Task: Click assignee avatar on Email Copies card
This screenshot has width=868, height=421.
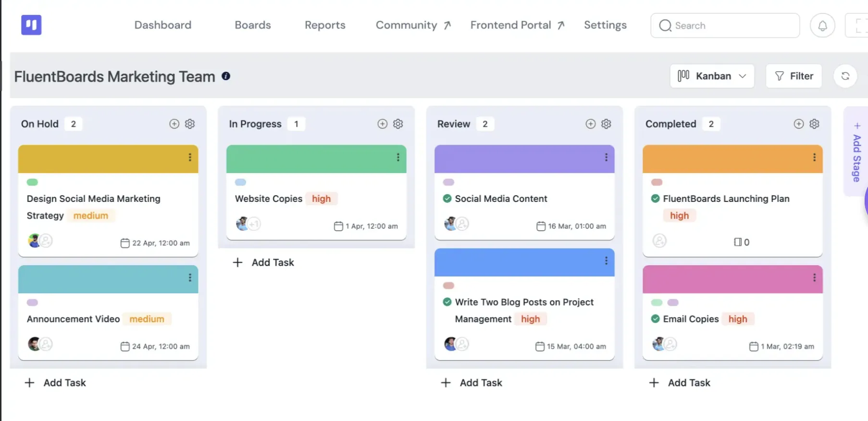Action: point(658,344)
